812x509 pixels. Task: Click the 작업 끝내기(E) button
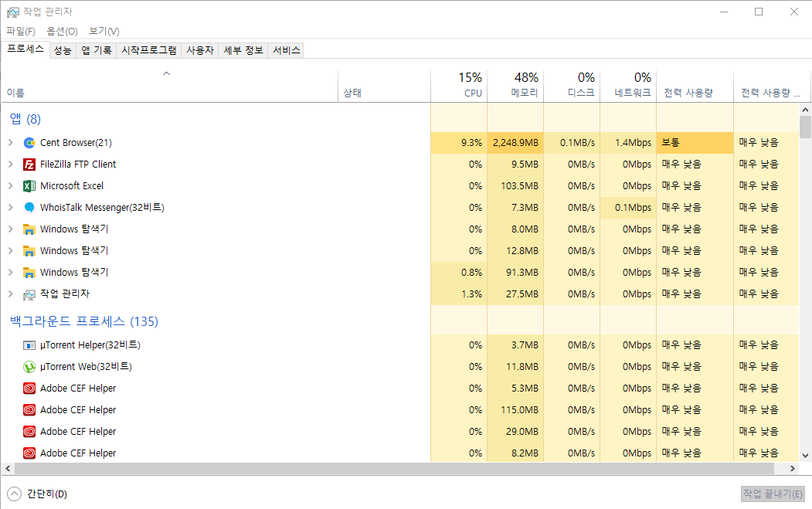[x=773, y=494]
